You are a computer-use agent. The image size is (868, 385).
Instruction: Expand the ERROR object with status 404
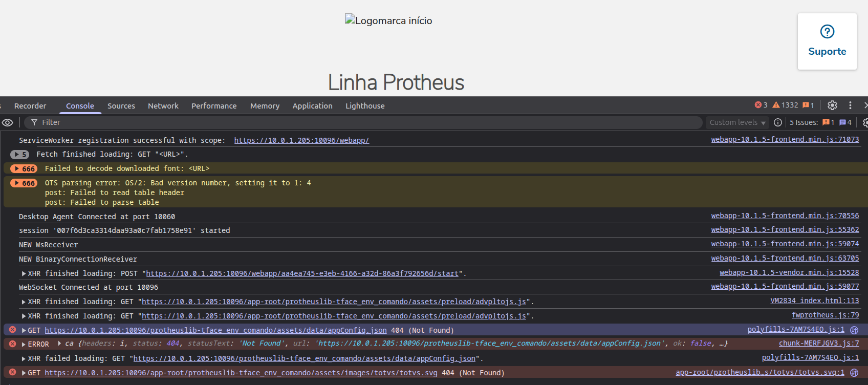point(60,344)
